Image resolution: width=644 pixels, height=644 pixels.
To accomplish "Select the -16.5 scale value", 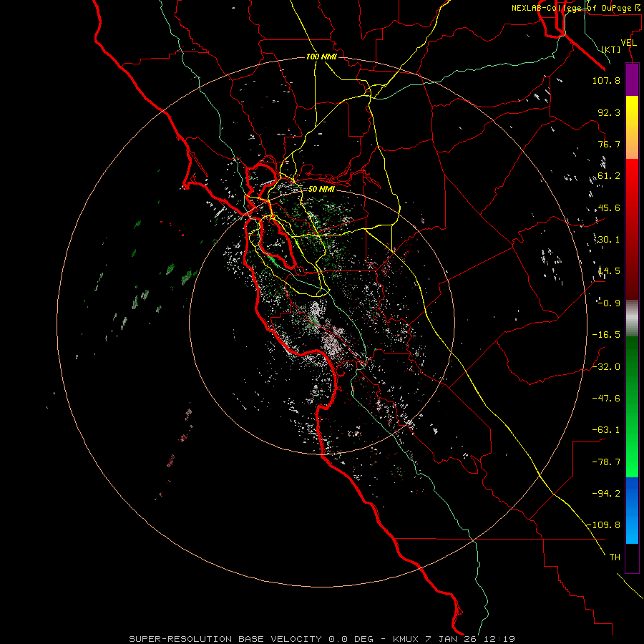I will (606, 335).
